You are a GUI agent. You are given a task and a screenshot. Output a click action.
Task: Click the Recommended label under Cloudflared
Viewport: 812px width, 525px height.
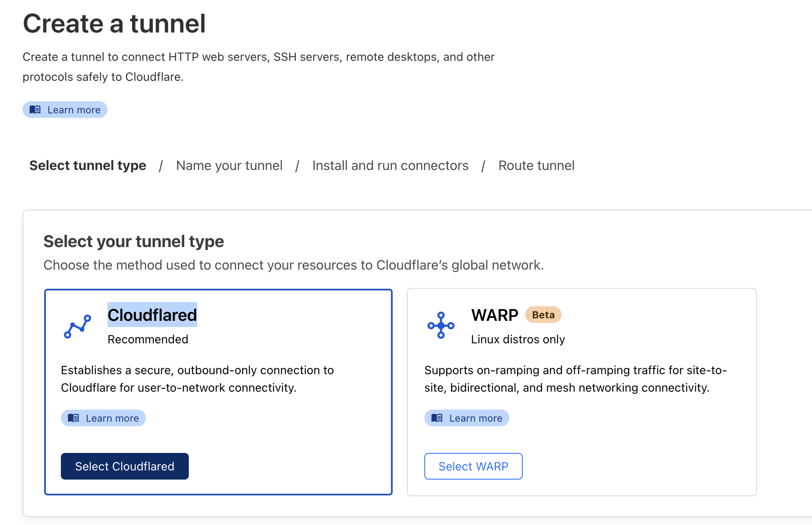click(x=148, y=339)
